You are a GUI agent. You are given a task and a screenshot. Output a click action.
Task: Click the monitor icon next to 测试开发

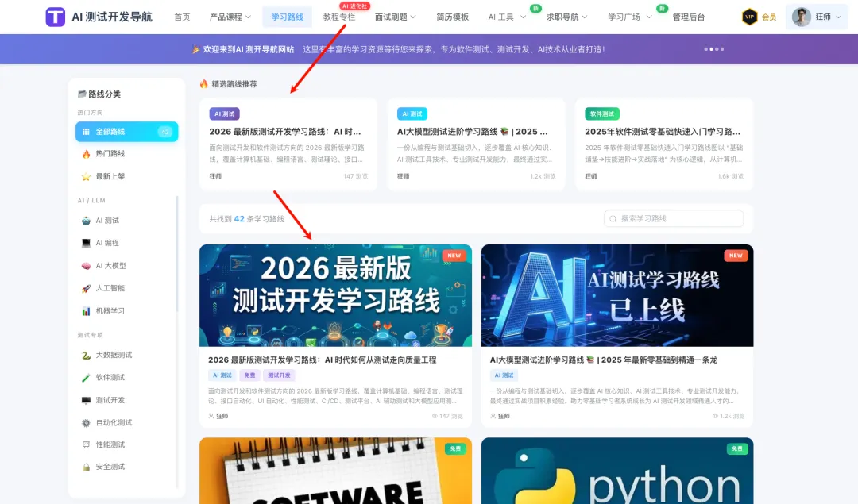[x=86, y=401]
